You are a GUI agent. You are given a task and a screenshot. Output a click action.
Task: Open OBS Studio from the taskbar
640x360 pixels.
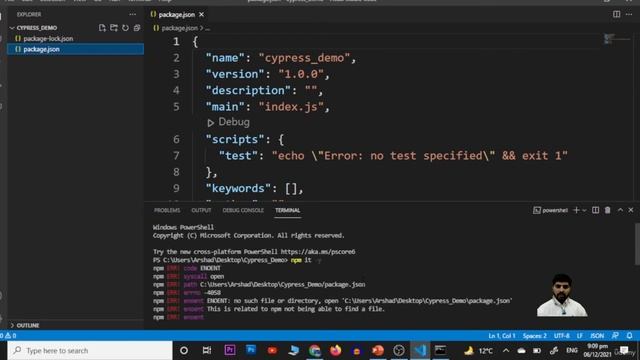399,350
